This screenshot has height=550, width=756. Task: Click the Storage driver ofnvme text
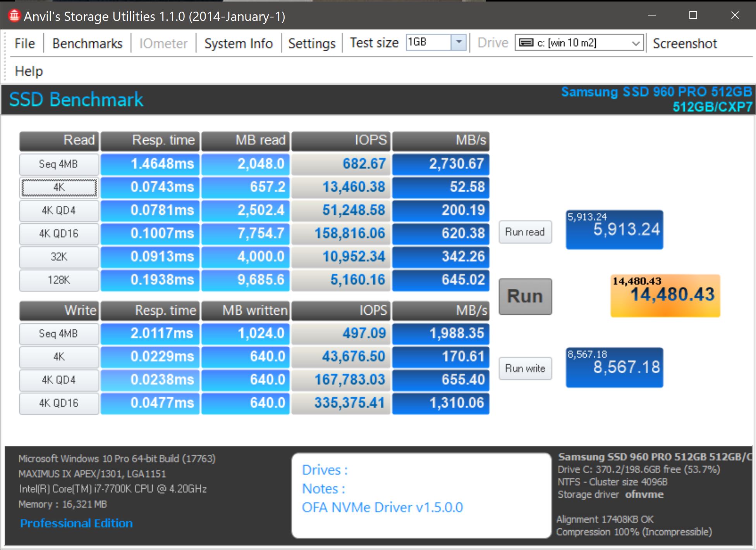coord(610,495)
